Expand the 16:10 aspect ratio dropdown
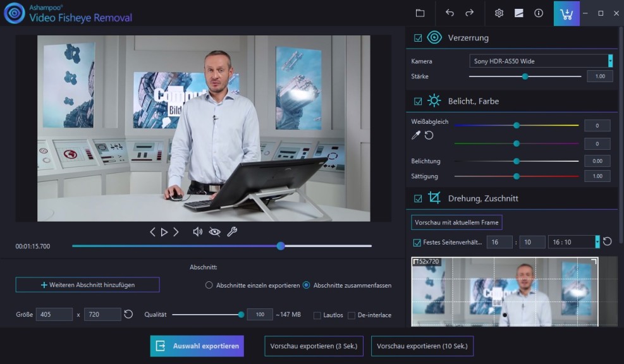624x364 pixels. tap(597, 242)
